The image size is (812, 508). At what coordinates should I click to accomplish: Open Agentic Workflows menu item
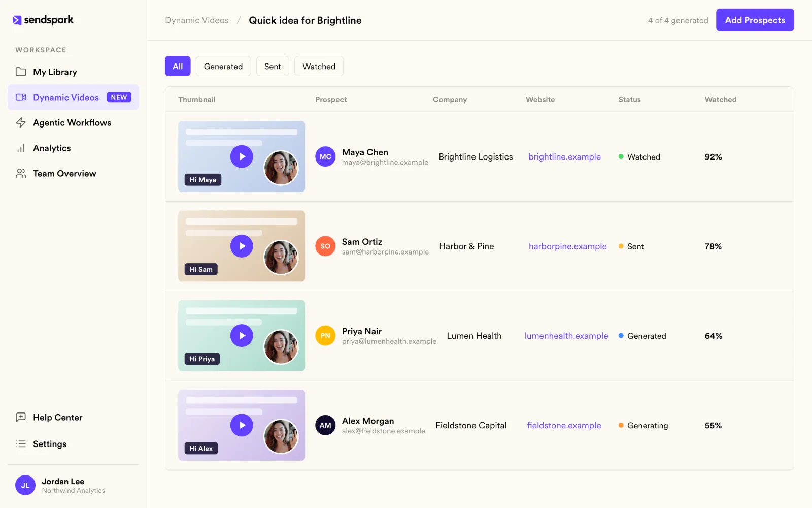tap(73, 122)
